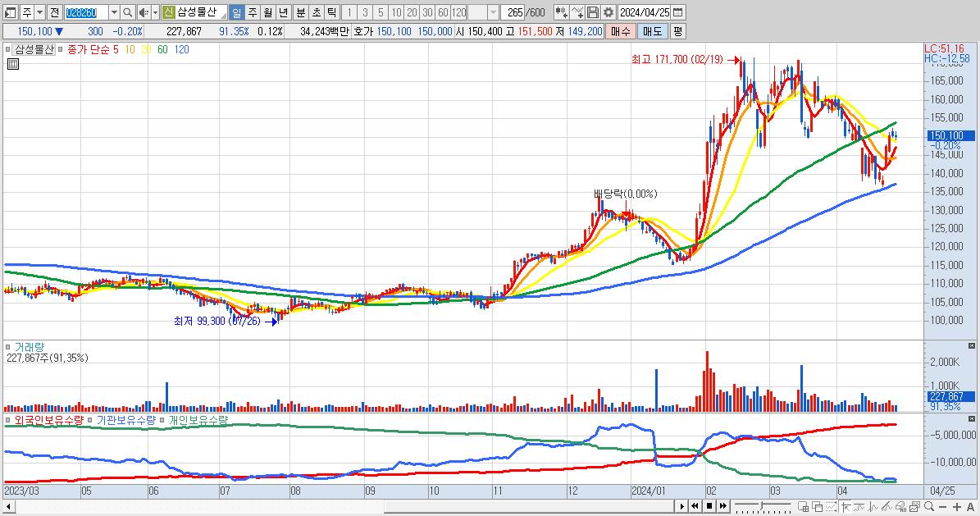
Task: Open the chart layout icon at top-left
Action: (11, 12)
